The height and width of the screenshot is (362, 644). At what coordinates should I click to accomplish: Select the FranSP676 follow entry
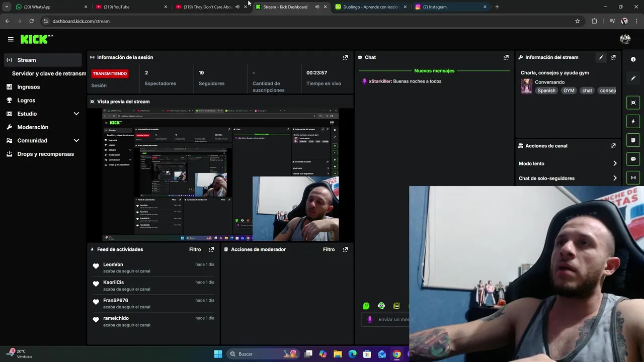coord(153,303)
